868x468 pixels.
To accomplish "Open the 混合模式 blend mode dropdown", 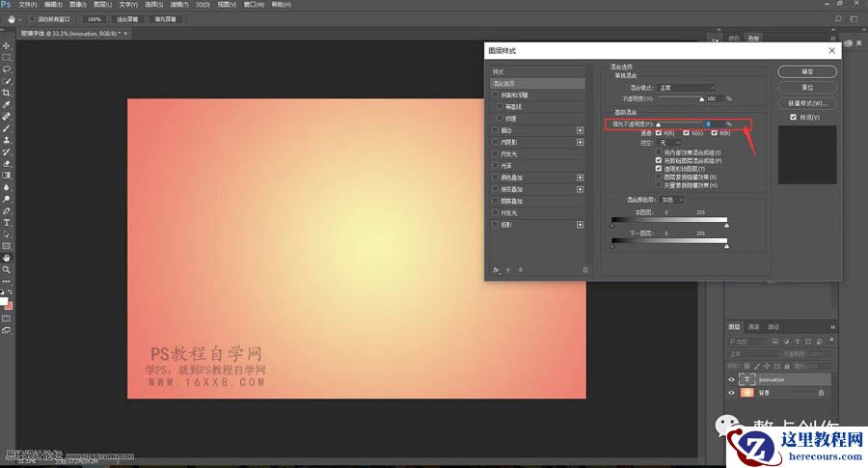I will [687, 88].
